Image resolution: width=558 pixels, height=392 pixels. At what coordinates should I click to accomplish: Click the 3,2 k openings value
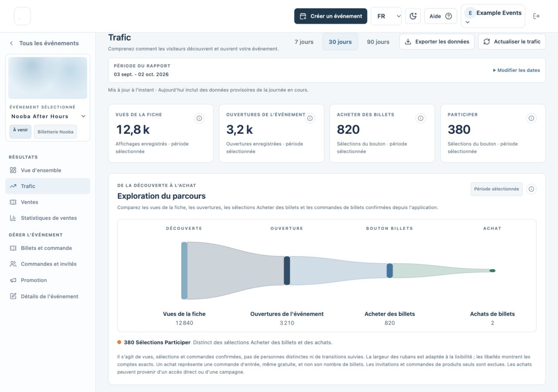(x=239, y=129)
